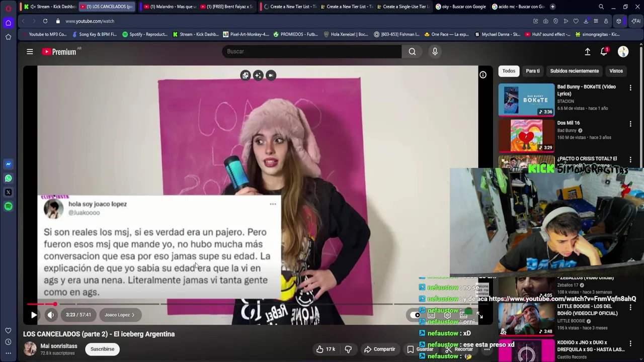This screenshot has width=644, height=362.
Task: Select the Para ti filter chip
Action: coord(533,71)
